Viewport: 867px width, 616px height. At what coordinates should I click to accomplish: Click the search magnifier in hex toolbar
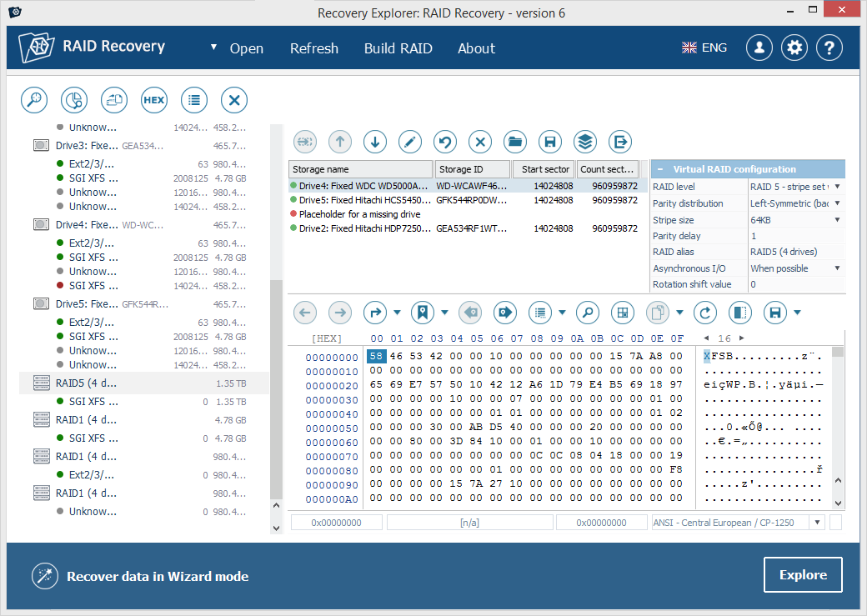point(587,313)
